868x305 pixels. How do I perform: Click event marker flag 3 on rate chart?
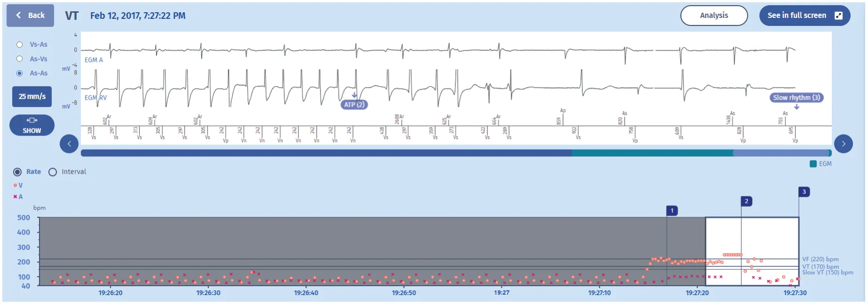(804, 192)
